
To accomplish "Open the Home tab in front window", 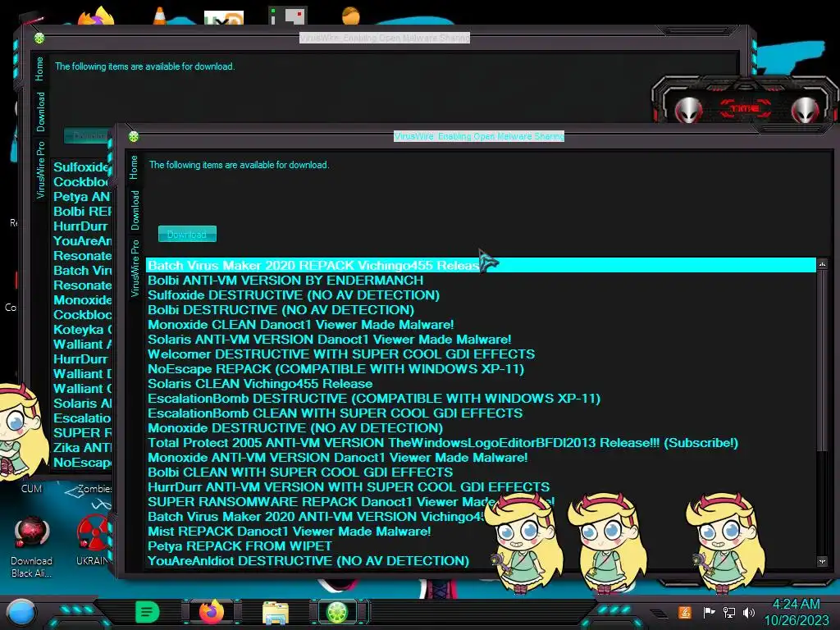I will pyautogui.click(x=134, y=167).
